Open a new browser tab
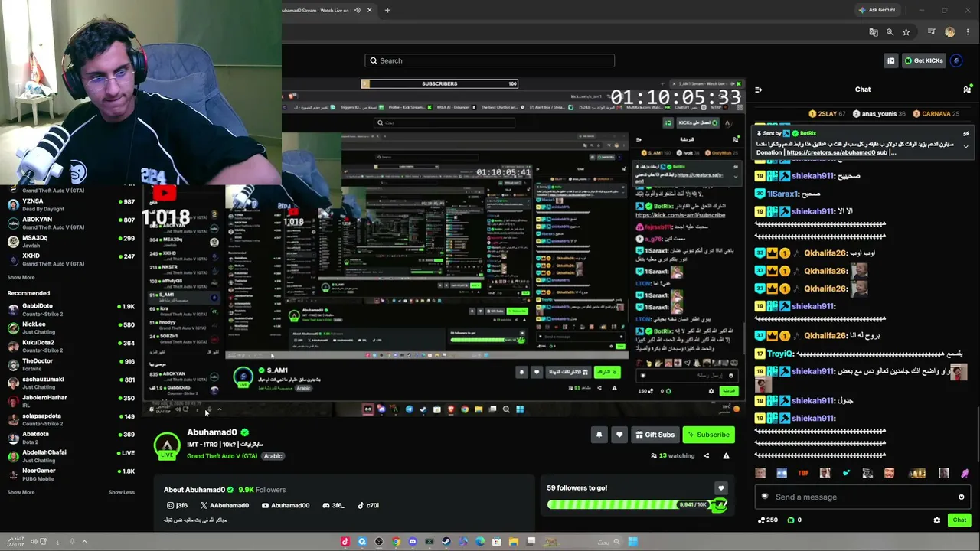 click(387, 10)
